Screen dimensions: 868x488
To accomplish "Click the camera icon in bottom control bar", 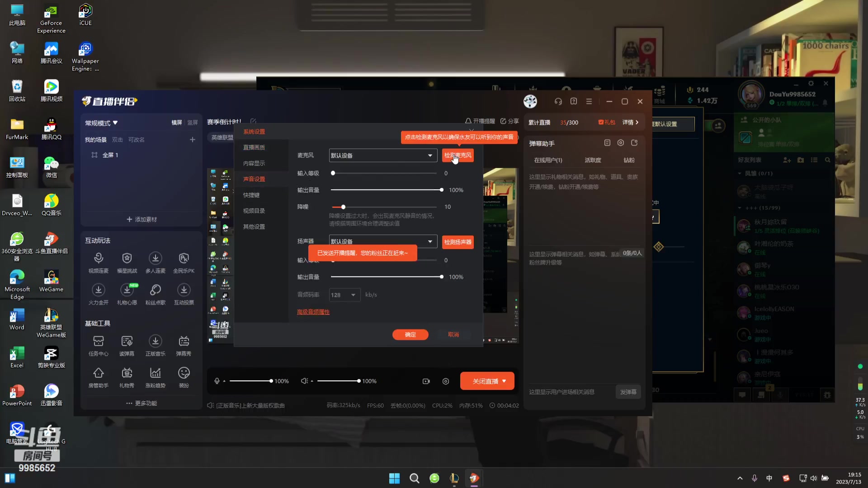I will (x=426, y=381).
